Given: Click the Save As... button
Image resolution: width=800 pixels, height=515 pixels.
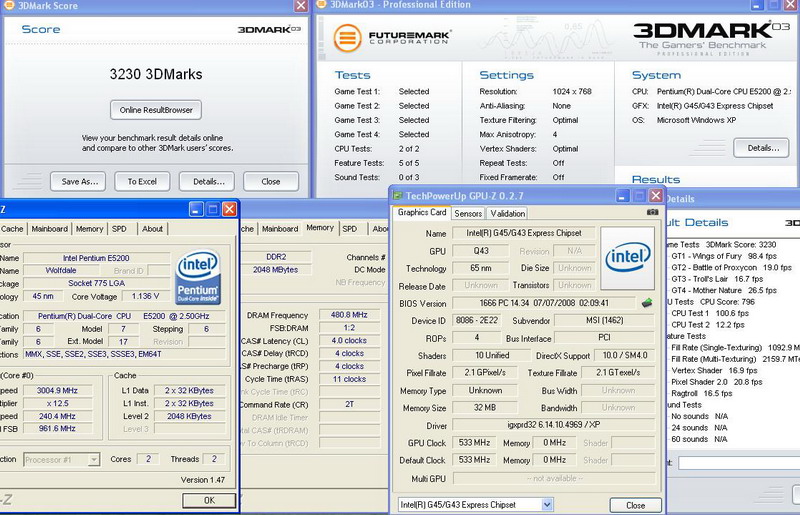Looking at the screenshot, I should 78,181.
